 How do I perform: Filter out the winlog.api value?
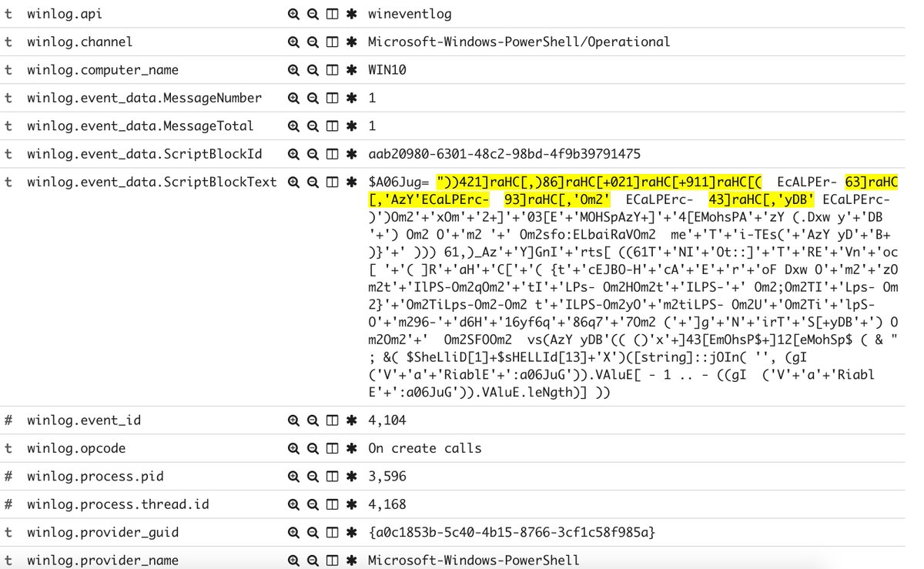(313, 14)
